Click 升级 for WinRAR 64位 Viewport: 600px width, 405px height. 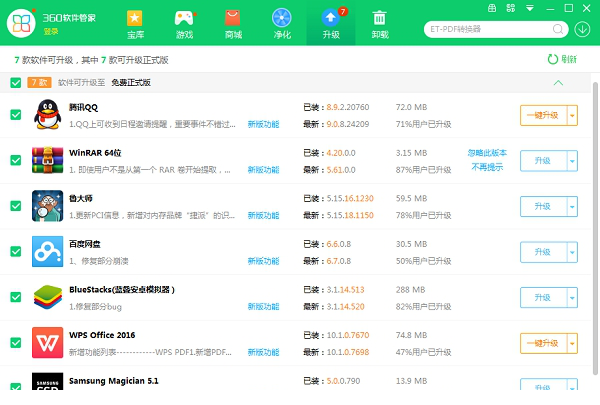tap(543, 161)
